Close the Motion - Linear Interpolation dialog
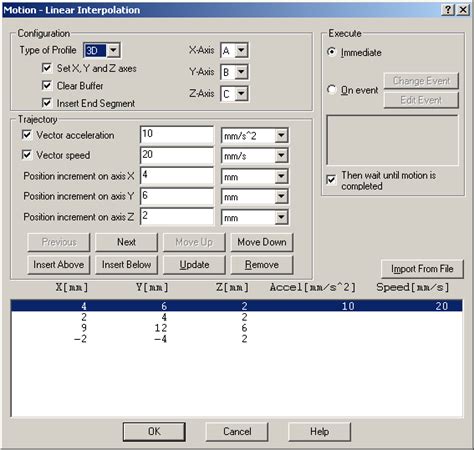This screenshot has height=450, width=474. click(x=463, y=10)
